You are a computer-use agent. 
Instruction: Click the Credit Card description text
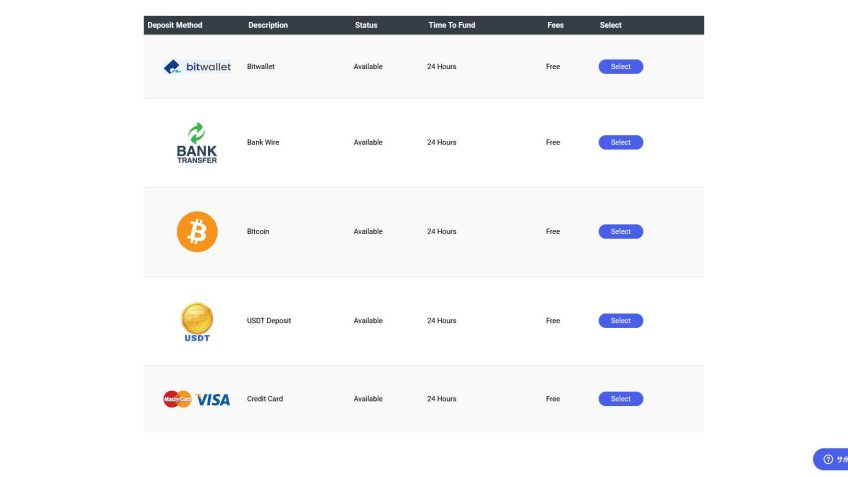click(x=265, y=398)
